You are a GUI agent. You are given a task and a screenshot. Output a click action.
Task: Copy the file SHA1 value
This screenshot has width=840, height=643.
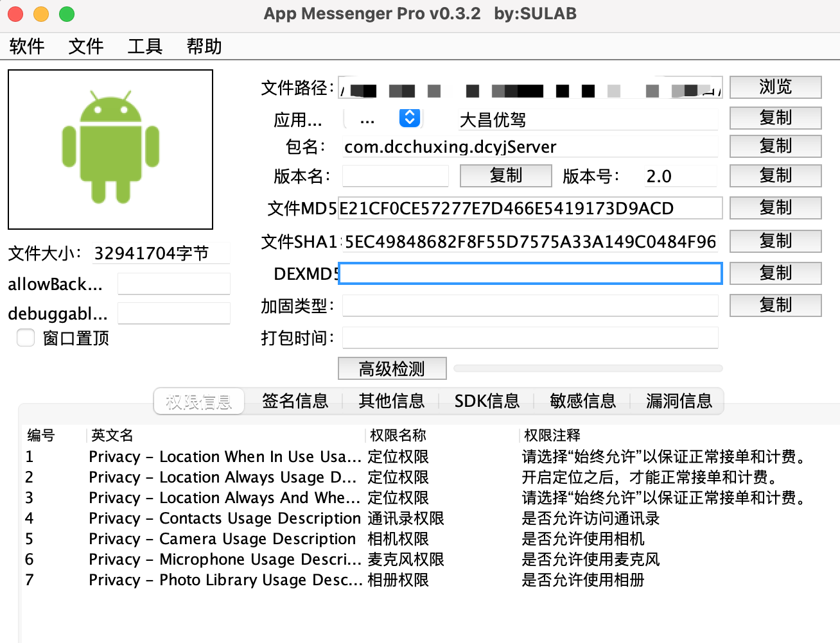775,241
